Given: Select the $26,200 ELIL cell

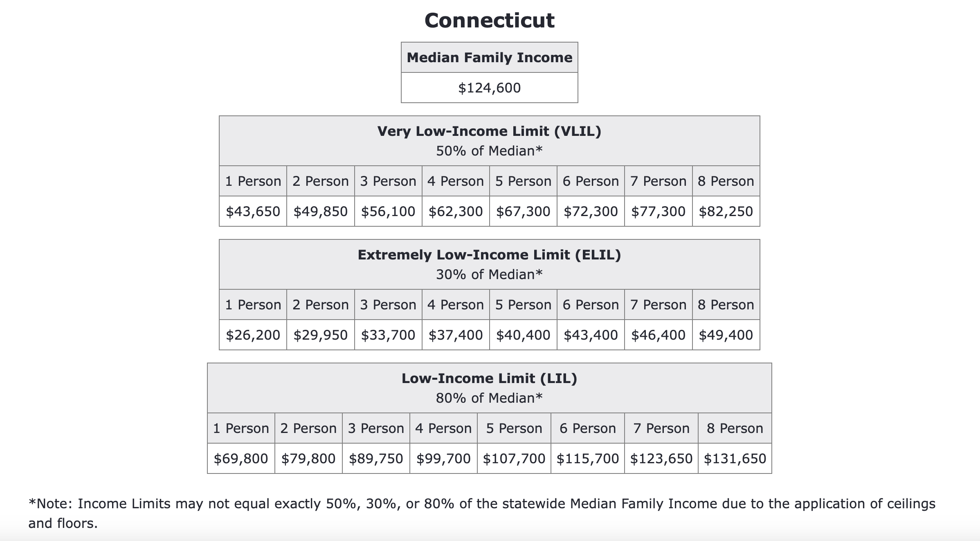Looking at the screenshot, I should point(253,335).
